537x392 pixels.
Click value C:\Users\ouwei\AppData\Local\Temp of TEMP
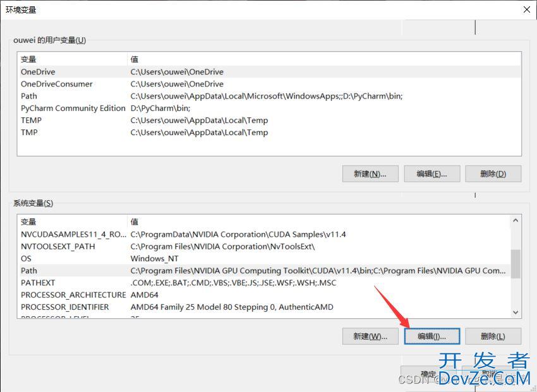pyautogui.click(x=199, y=121)
